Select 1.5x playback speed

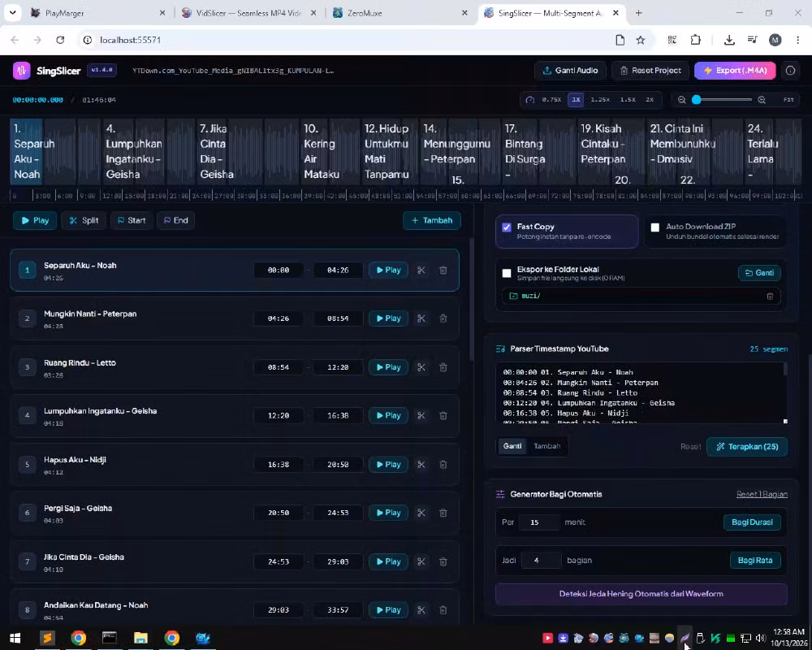point(628,99)
